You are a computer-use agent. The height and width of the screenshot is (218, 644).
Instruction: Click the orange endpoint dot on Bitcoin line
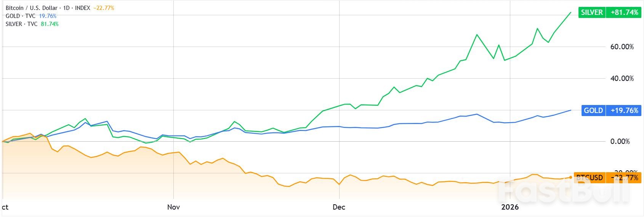[570, 177]
